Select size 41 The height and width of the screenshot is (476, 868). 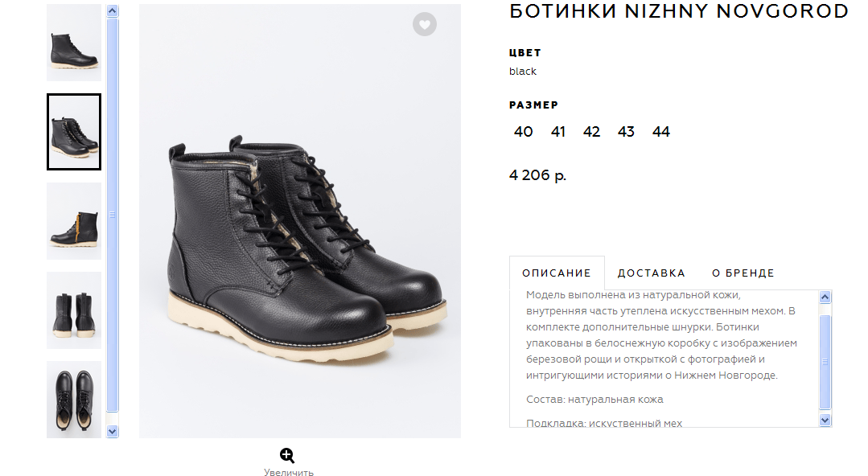[558, 132]
